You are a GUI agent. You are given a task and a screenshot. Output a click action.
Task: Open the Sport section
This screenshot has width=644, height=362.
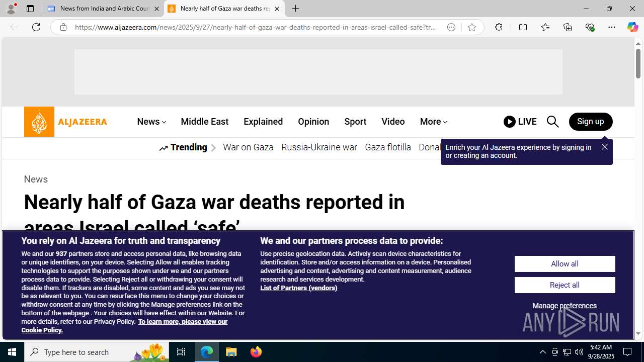click(355, 122)
